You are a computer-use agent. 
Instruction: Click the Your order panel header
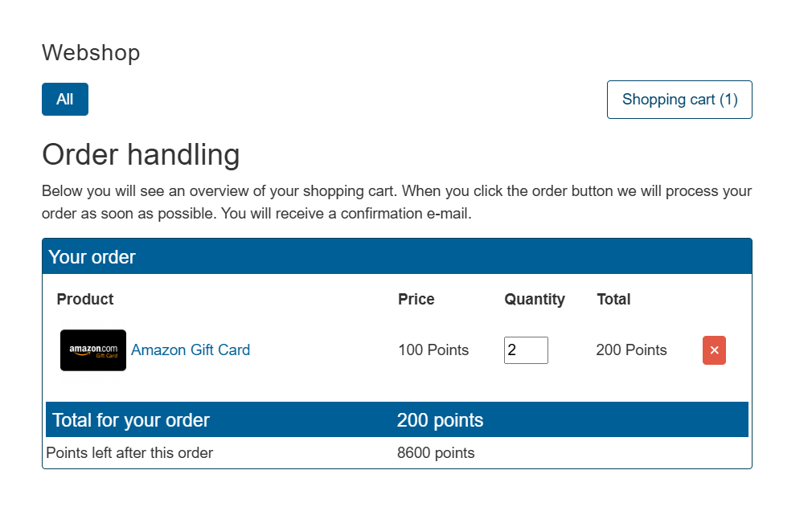coord(92,257)
